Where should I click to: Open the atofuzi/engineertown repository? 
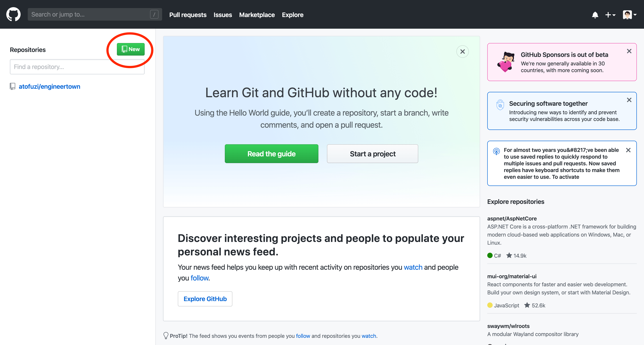coord(49,86)
